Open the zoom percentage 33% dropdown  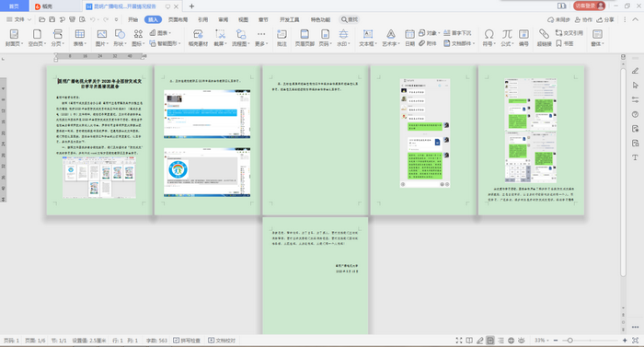point(542,341)
